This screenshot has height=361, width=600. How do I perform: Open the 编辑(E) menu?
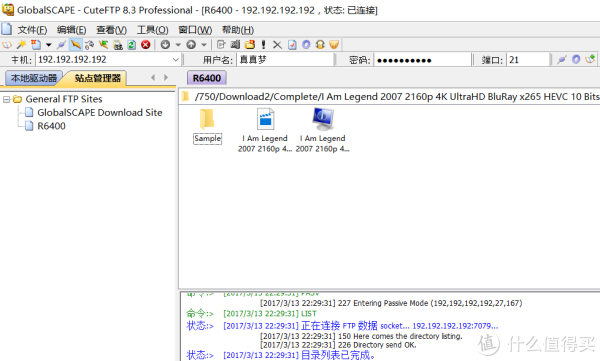click(71, 30)
